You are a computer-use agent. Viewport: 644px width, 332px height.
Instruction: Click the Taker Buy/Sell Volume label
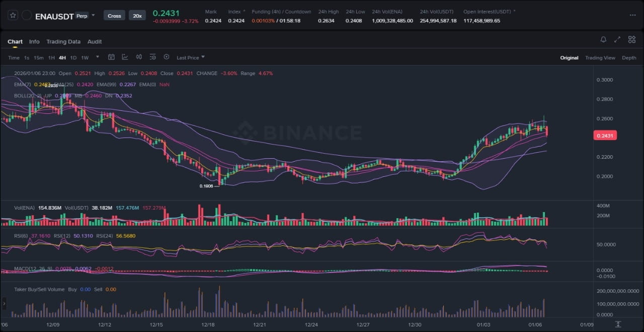(39, 289)
